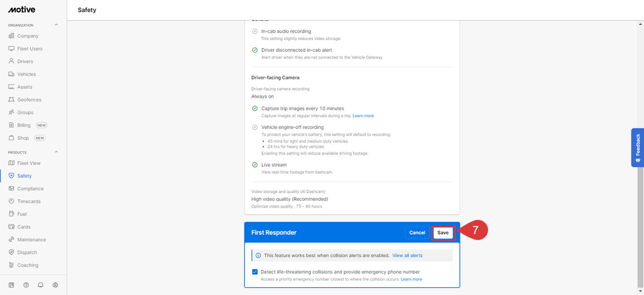Toggle the Live stream status icon
The height and width of the screenshot is (295, 644).
click(x=255, y=165)
